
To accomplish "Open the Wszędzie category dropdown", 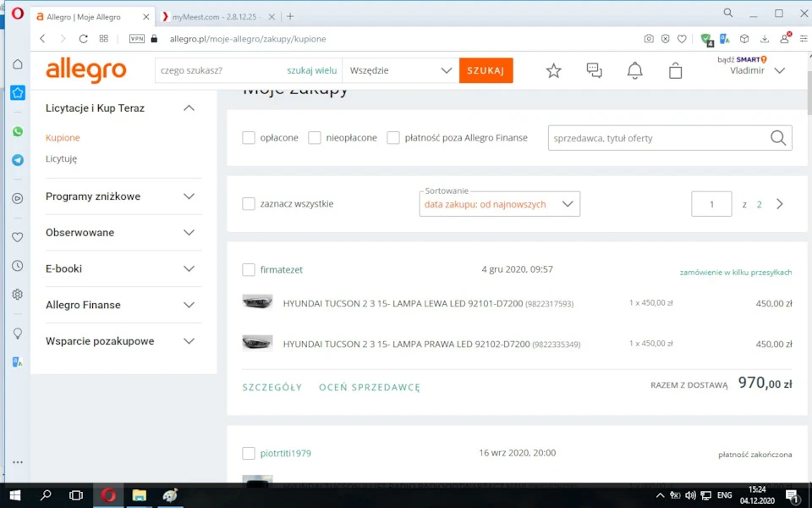I will coord(400,70).
